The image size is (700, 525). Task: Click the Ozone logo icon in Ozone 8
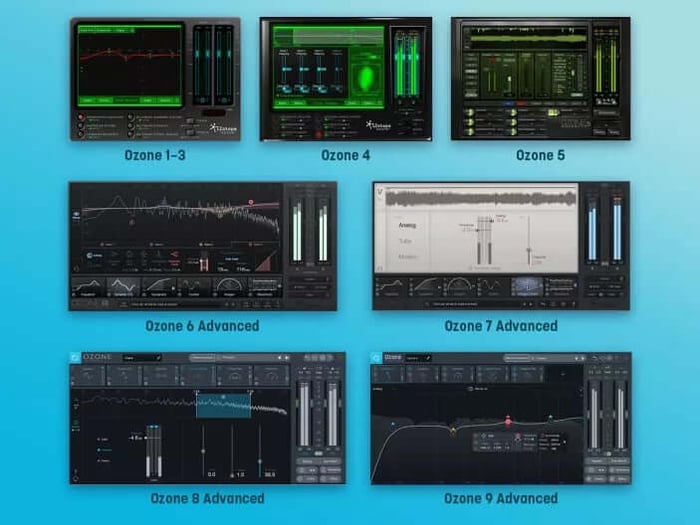click(x=75, y=358)
